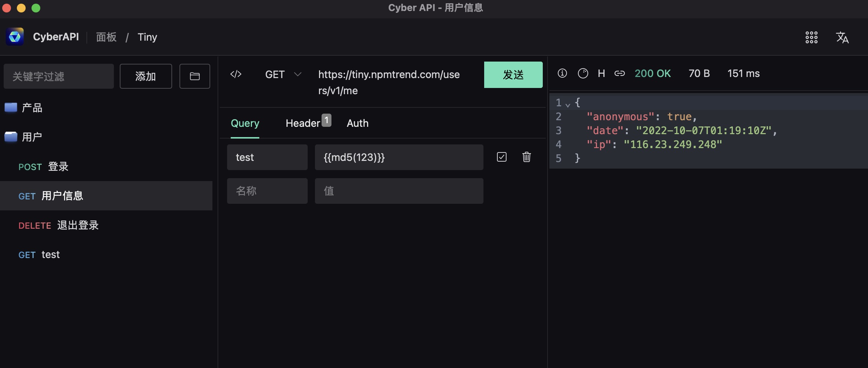
Task: Select the GET test request
Action: (x=106, y=254)
